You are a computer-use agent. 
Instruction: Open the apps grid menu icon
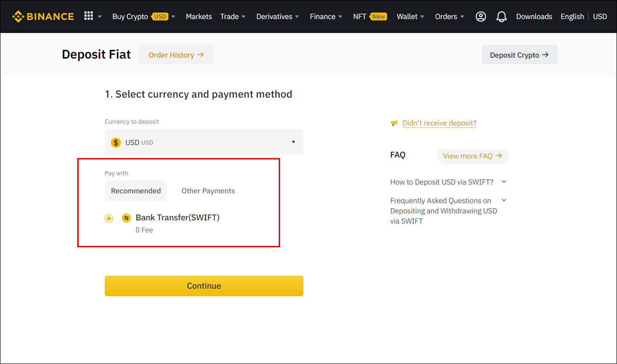point(88,16)
